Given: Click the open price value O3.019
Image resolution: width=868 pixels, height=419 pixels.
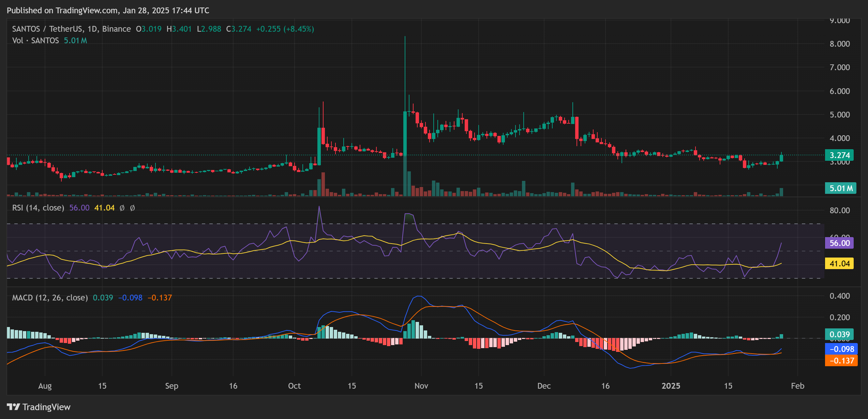Looking at the screenshot, I should pyautogui.click(x=149, y=29).
